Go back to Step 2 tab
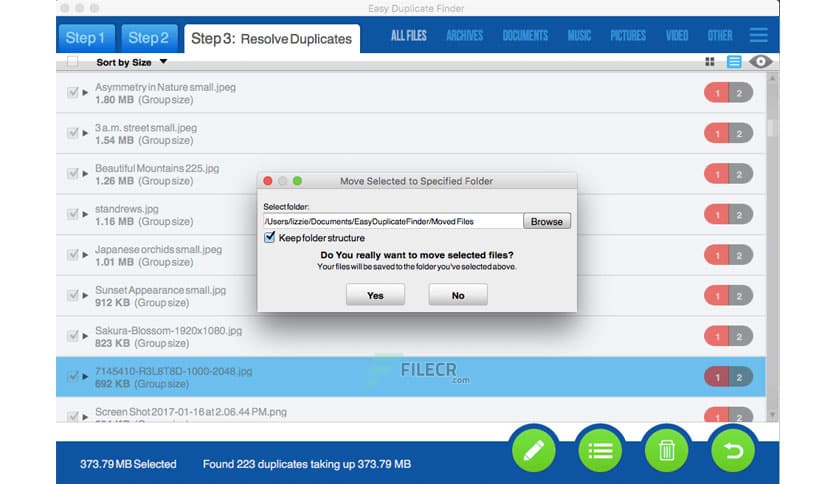This screenshot has width=836, height=484. (149, 38)
